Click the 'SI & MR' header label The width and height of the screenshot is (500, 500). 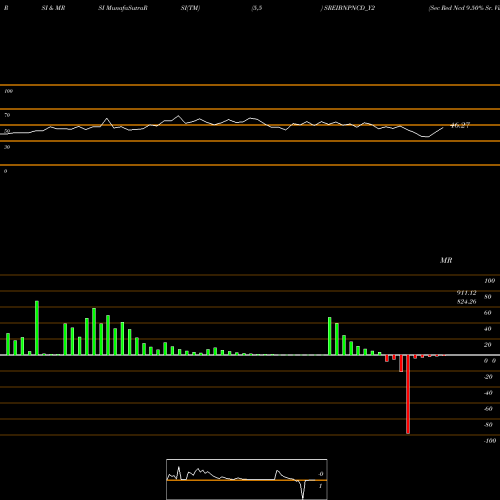[53, 8]
